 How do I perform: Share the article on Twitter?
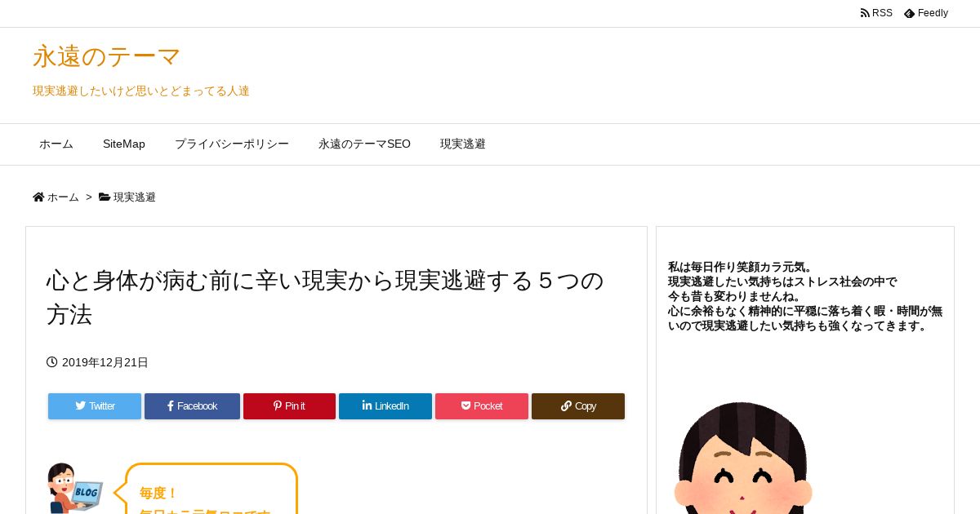point(95,406)
